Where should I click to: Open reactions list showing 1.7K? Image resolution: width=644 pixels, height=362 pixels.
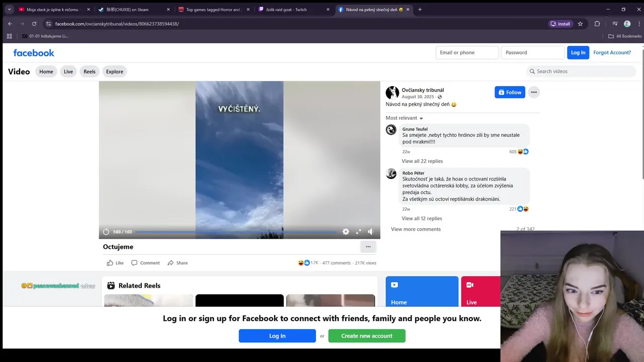click(308, 263)
